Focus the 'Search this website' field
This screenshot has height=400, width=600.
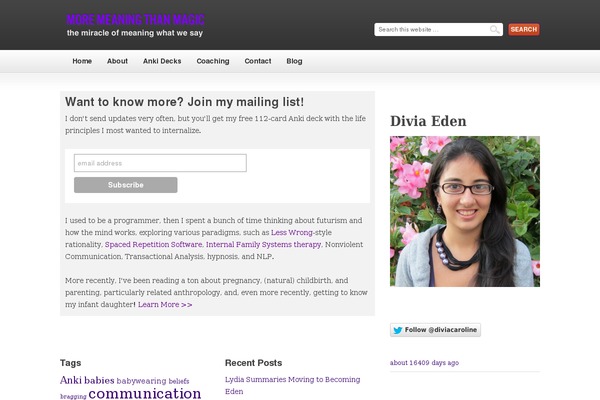[x=439, y=29]
